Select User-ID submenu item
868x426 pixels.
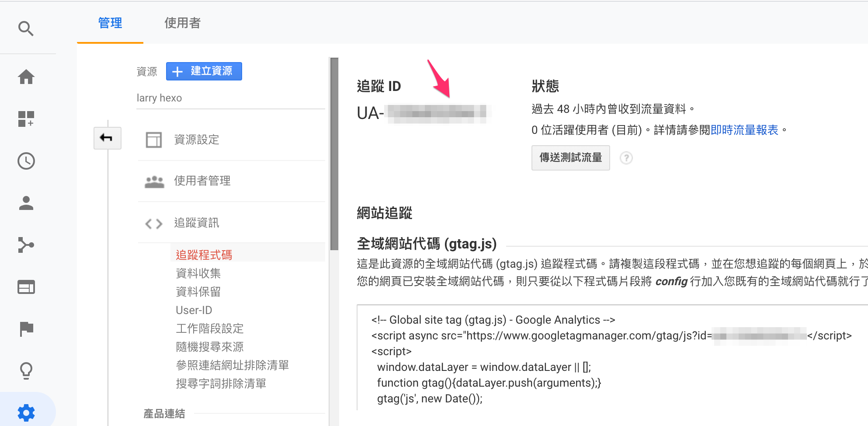click(194, 310)
